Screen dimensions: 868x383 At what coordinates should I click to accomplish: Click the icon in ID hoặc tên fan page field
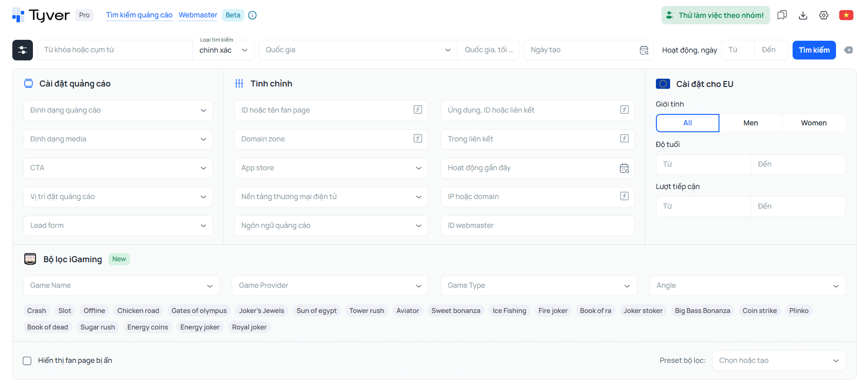point(418,109)
